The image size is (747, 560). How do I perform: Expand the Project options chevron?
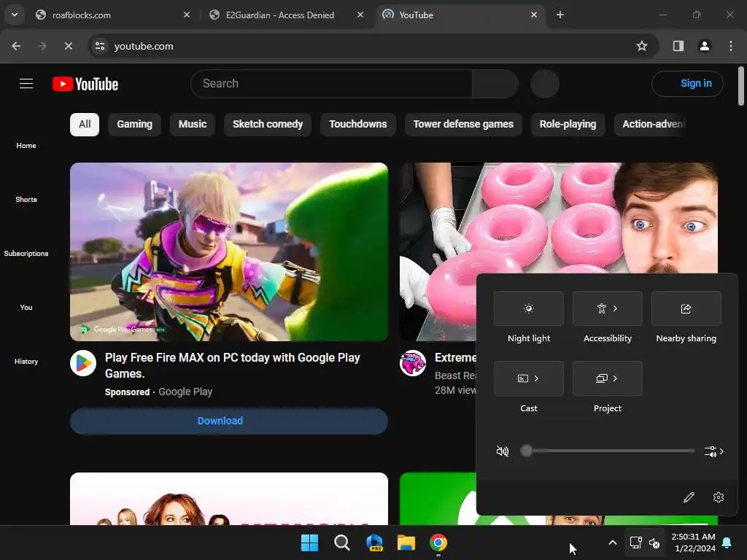pos(616,378)
